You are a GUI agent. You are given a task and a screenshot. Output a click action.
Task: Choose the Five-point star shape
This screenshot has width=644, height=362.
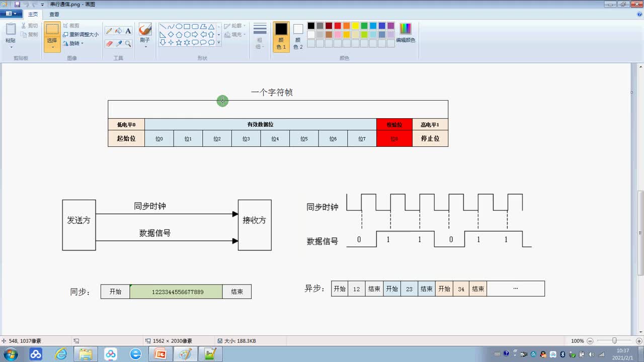pyautogui.click(x=179, y=43)
